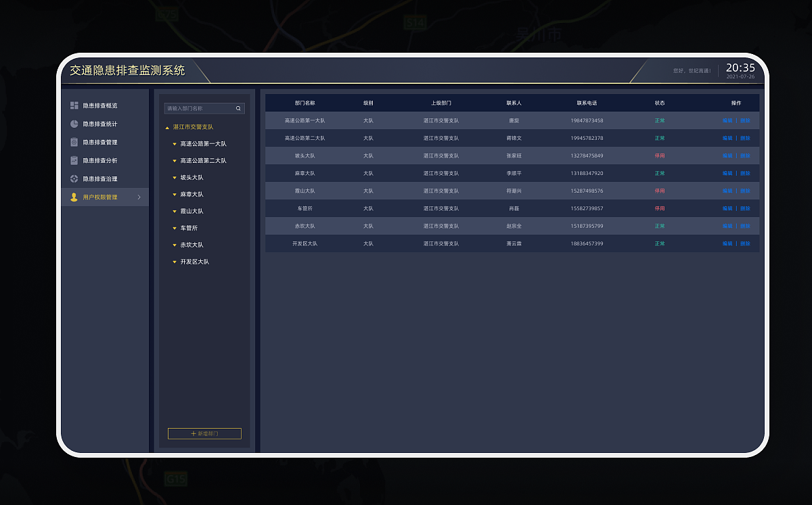
Task: Expand the 坡头大队 tree arrow
Action: tap(175, 178)
